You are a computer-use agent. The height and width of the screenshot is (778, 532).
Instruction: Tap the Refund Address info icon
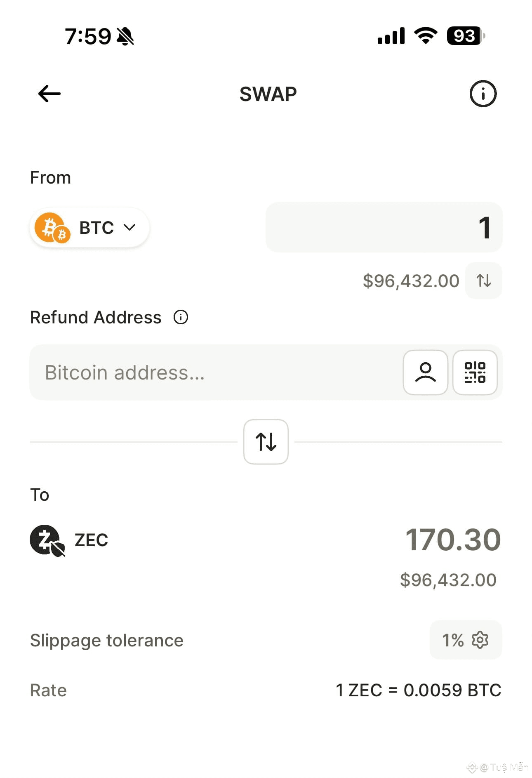181,317
